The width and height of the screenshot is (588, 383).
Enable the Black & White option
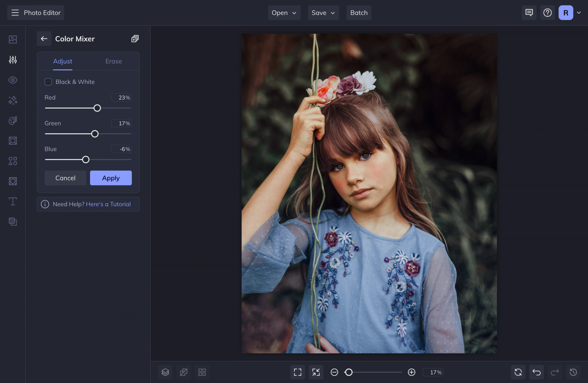48,82
